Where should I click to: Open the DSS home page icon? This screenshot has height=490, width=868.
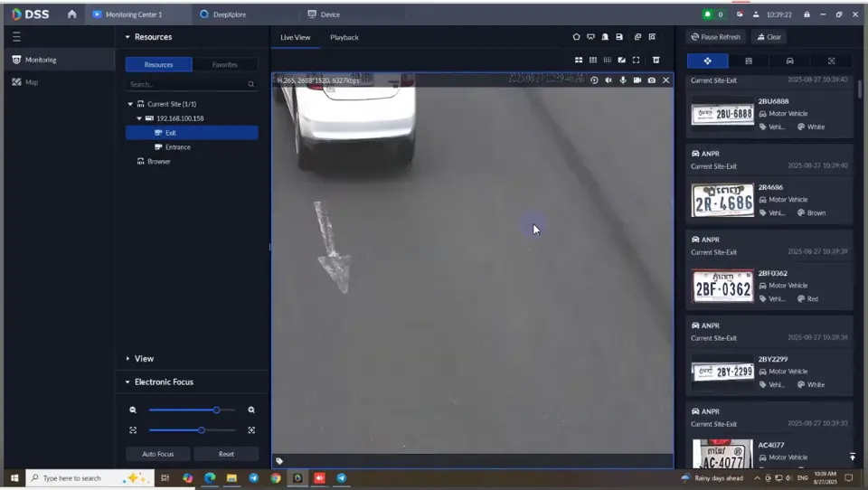[72, 14]
